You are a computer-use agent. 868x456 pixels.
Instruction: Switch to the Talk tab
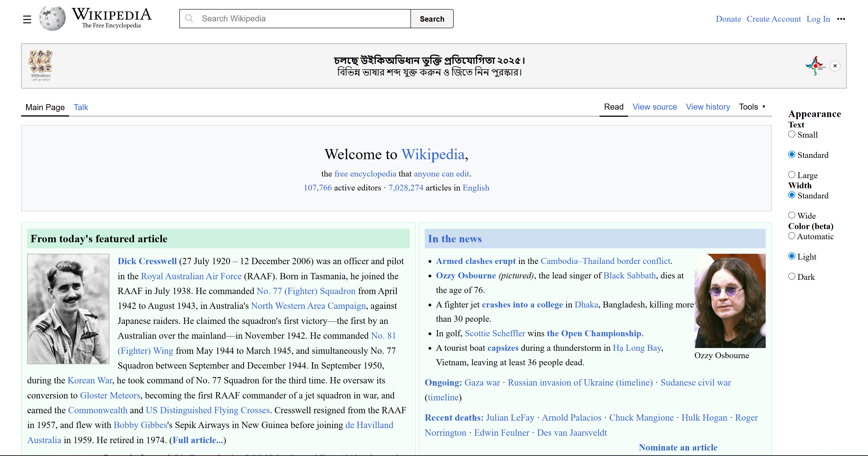click(81, 107)
